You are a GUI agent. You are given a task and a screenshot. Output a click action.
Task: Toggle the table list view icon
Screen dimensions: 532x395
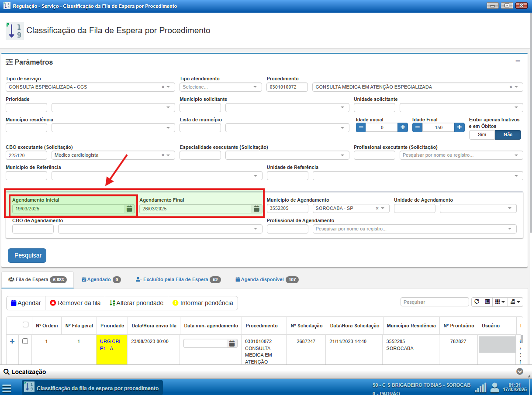click(x=487, y=302)
